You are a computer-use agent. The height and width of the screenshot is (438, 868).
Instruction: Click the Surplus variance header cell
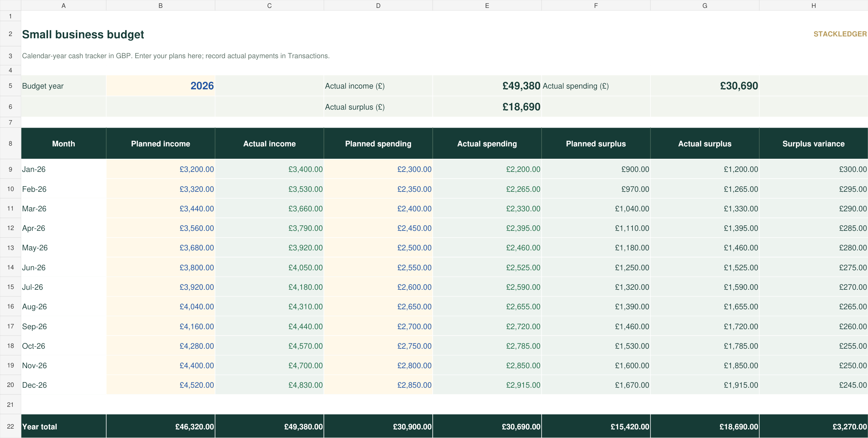click(814, 144)
